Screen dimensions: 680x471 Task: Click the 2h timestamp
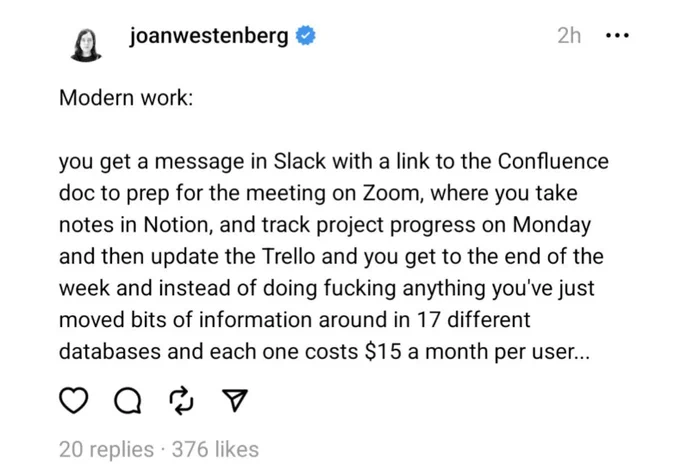pyautogui.click(x=569, y=36)
